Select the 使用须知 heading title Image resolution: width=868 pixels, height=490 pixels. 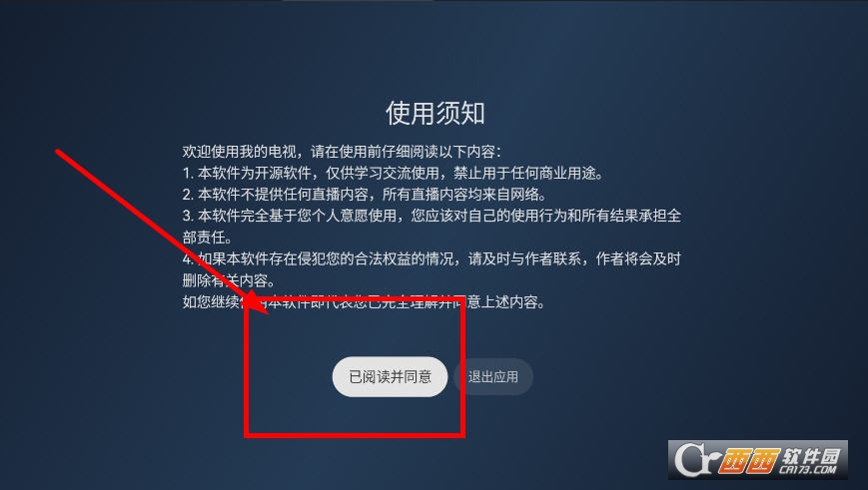(x=435, y=113)
